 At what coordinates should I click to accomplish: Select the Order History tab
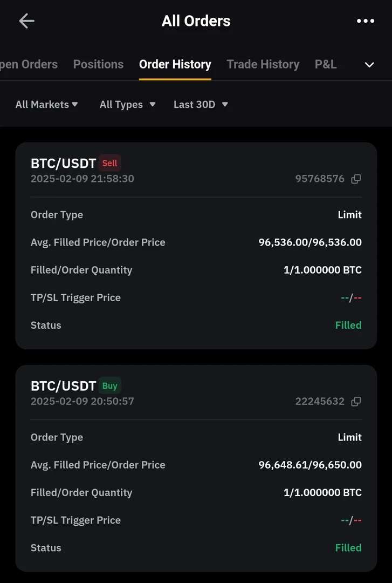[175, 64]
